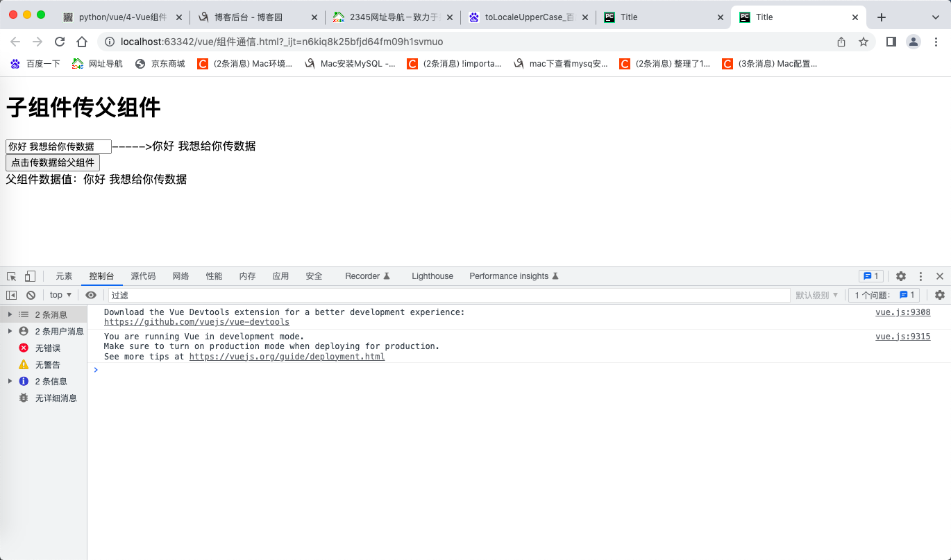Select 无警告 in console sidebar
Image resolution: width=951 pixels, height=560 pixels.
click(x=44, y=364)
